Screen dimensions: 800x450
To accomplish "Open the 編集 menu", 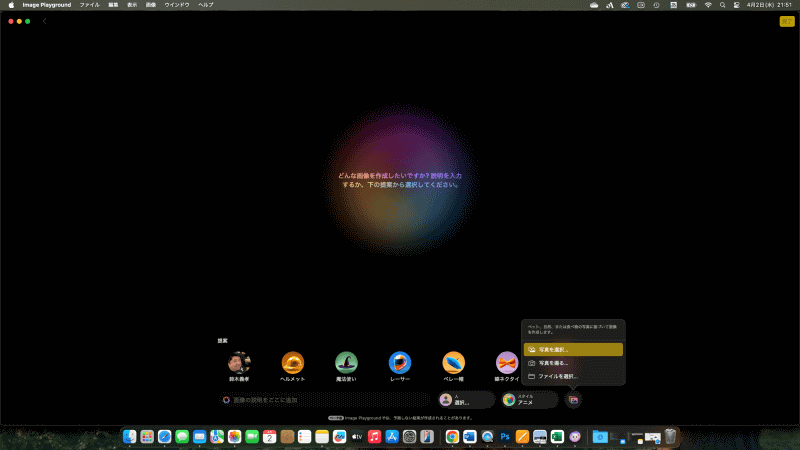I will point(113,5).
